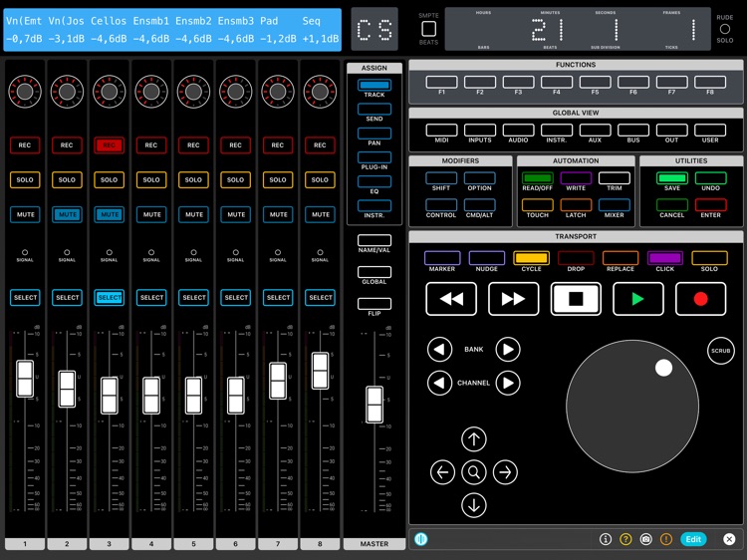Assign encoders to INSTR.
The height and width of the screenshot is (560, 747).
(374, 206)
